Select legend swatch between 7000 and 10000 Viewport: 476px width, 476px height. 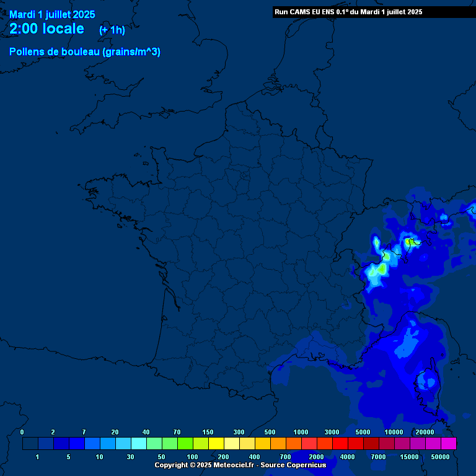pyautogui.click(x=387, y=443)
